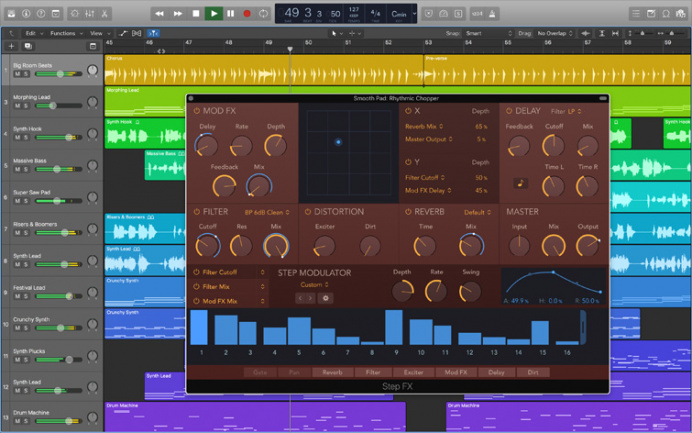
Task: Click the green Play button
Action: coord(214,14)
